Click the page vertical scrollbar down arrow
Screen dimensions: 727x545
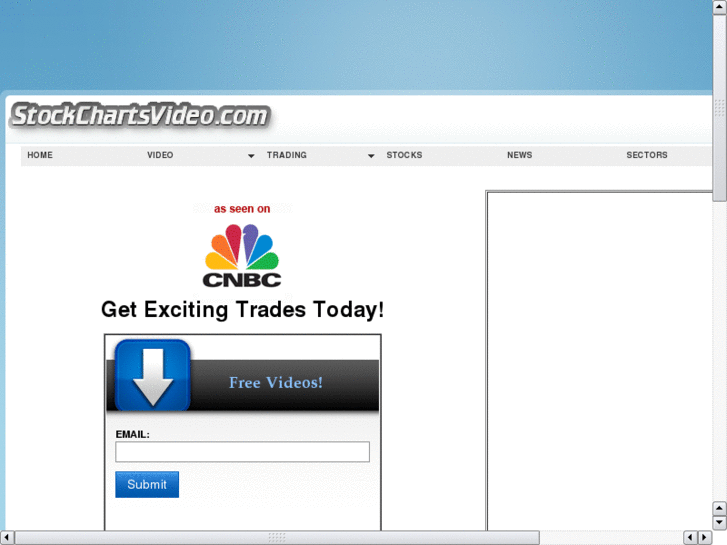(x=719, y=523)
